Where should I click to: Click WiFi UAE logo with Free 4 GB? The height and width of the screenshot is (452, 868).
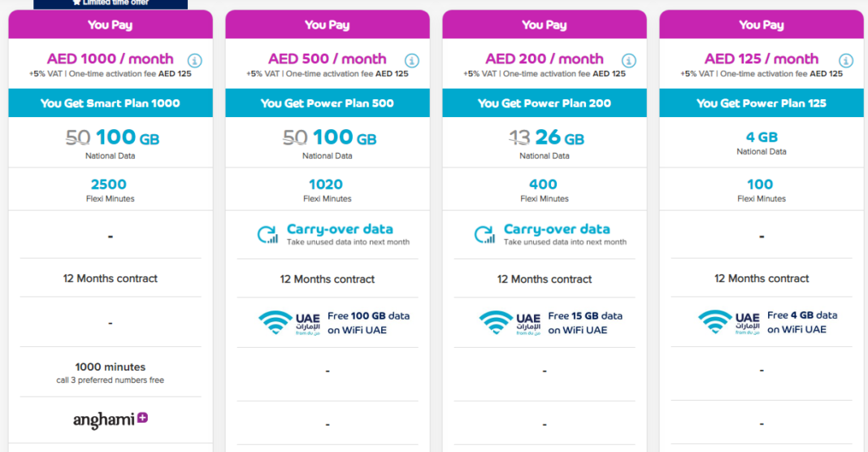[x=729, y=323]
